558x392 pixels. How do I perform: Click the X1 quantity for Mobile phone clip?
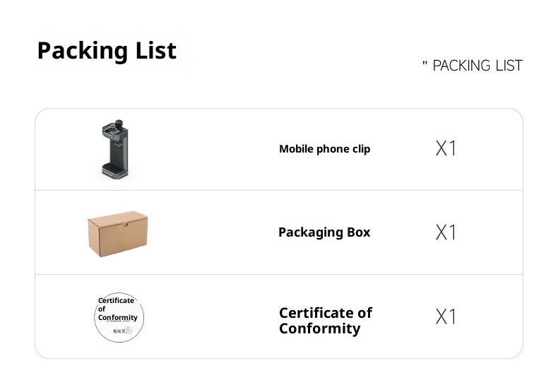446,148
